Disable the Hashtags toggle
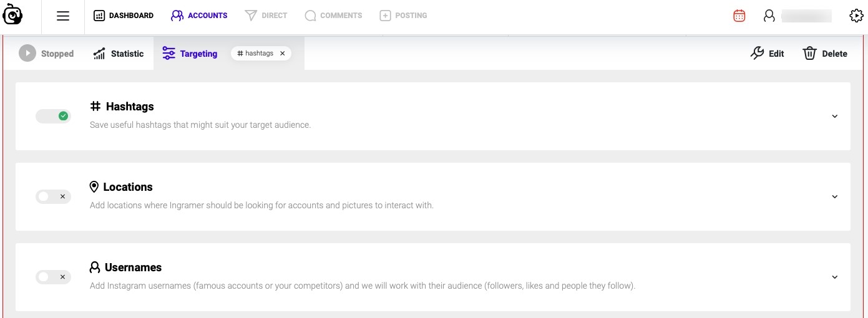Image resolution: width=868 pixels, height=318 pixels. (54, 116)
